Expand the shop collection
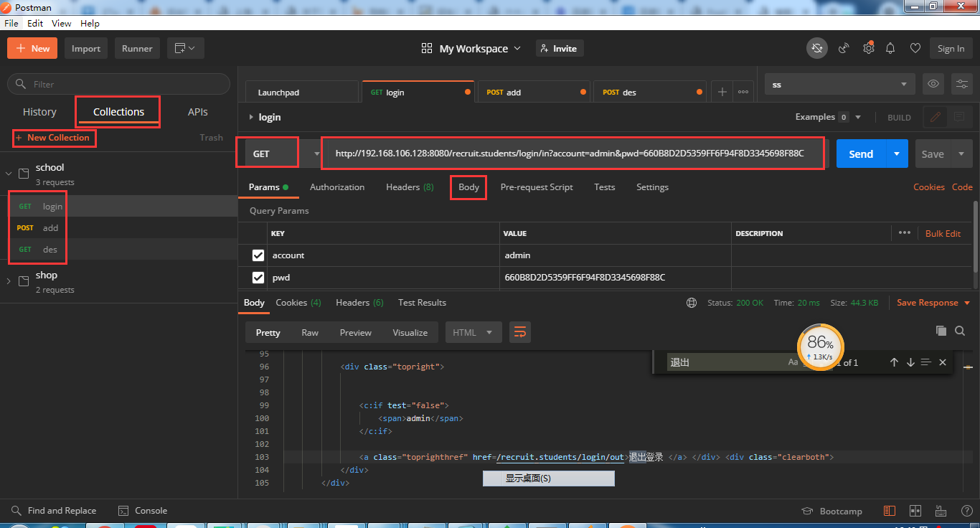 click(x=9, y=280)
